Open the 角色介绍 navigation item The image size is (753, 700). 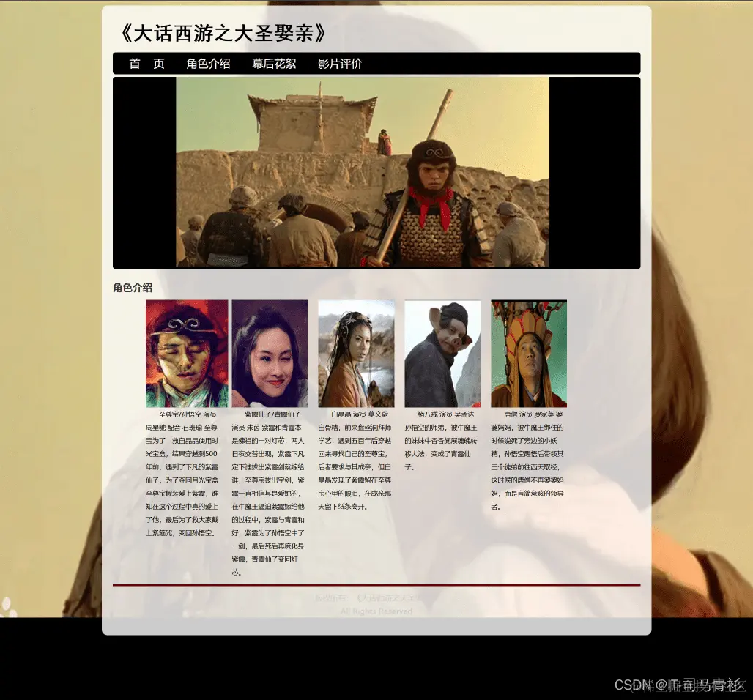coord(208,64)
